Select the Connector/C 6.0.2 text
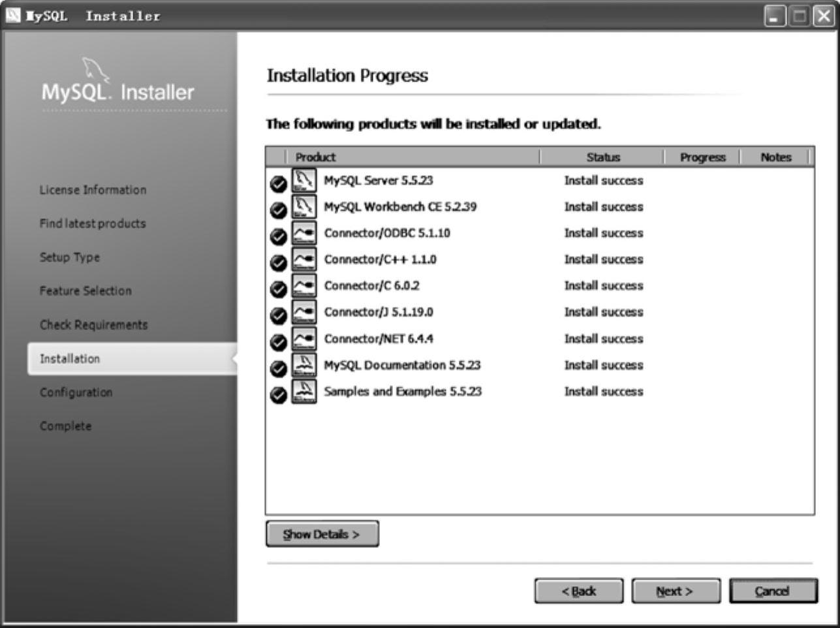840x628 pixels. (x=372, y=286)
